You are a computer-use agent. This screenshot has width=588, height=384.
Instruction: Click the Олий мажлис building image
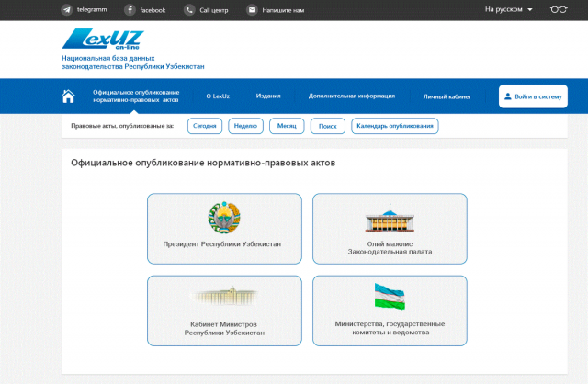click(x=390, y=219)
